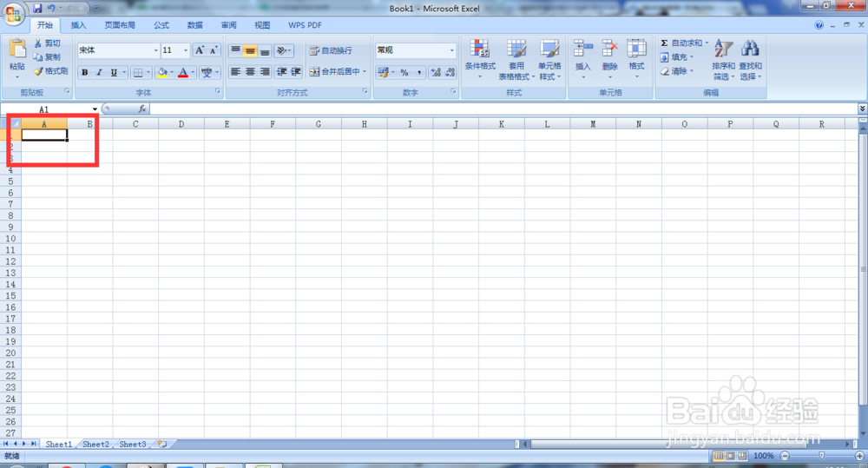Open the Fill (填充) menu
This screenshot has width=868, height=468.
click(676, 57)
